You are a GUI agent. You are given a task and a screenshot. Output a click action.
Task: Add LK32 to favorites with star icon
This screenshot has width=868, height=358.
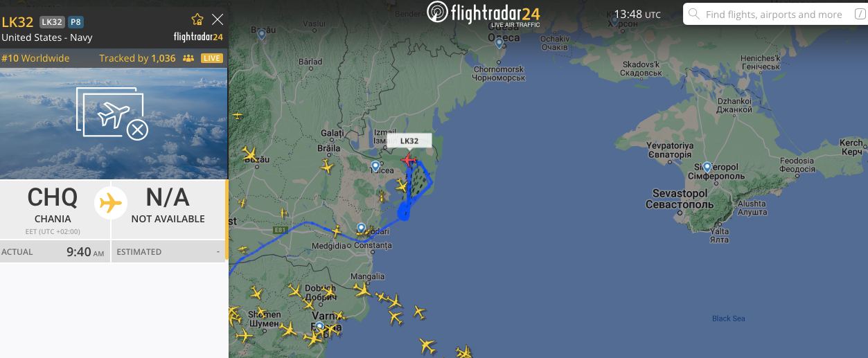(197, 19)
